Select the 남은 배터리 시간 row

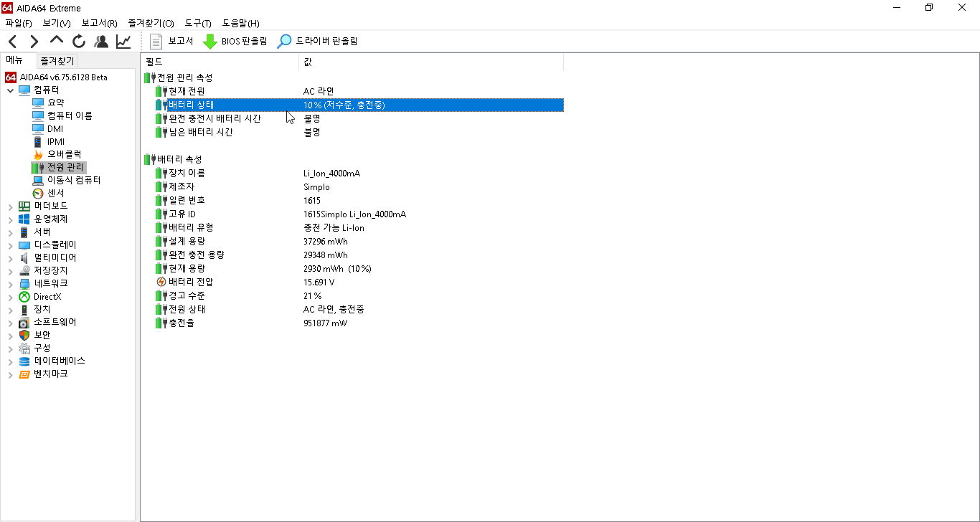[359, 132]
